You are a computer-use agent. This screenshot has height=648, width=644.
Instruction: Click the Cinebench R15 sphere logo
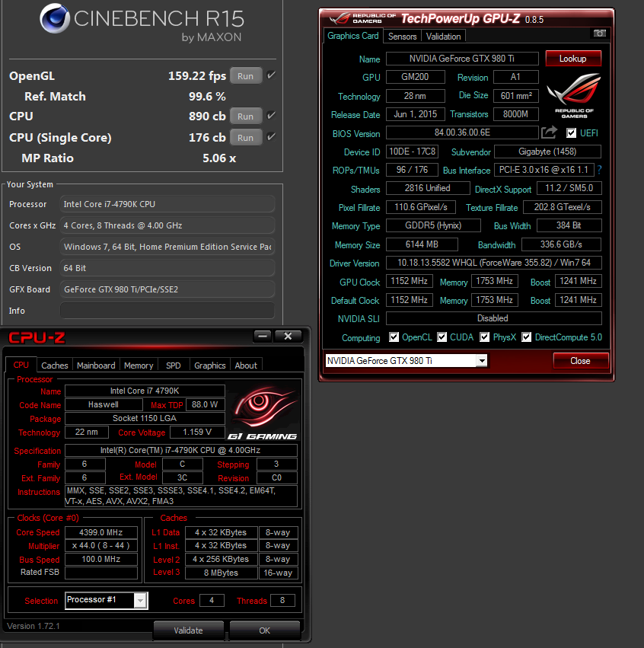pyautogui.click(x=55, y=18)
